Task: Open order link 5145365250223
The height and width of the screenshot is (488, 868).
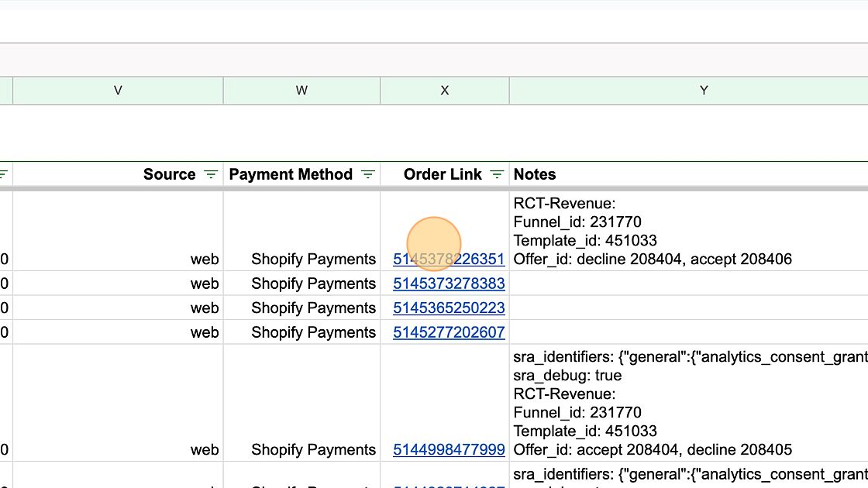Action: point(449,308)
